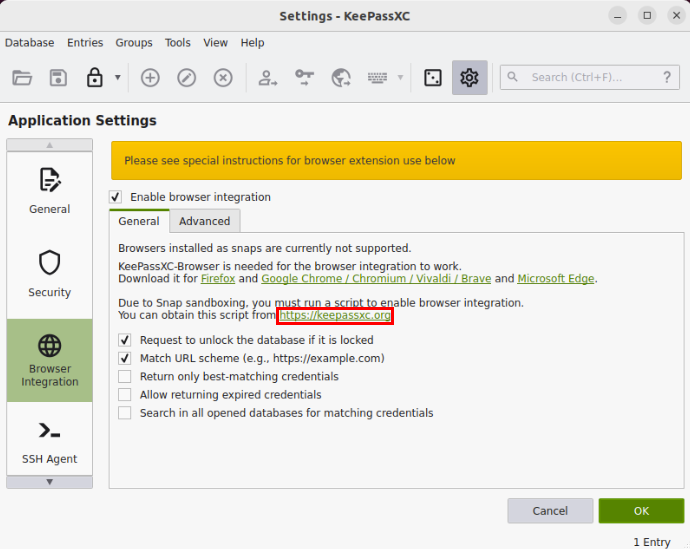Maximize the KeePassXC window
The image size is (690, 549).
coord(647,16)
